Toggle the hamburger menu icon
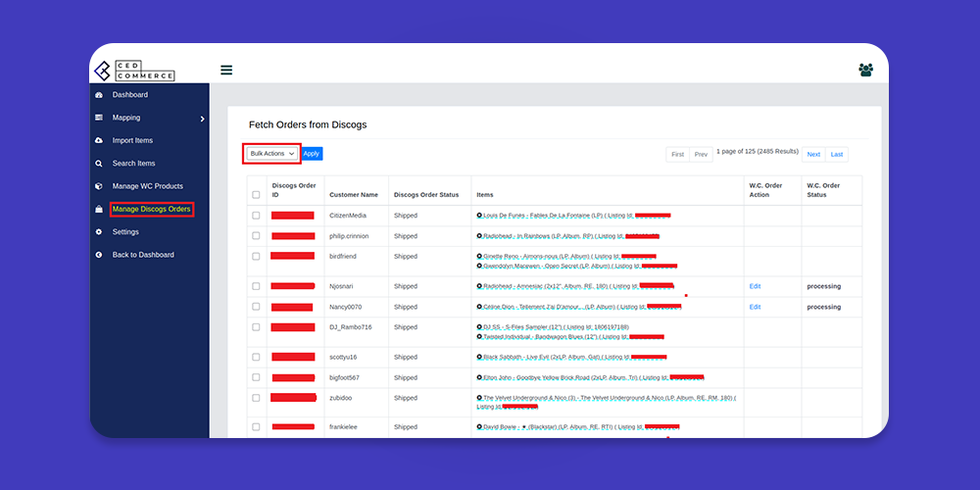This screenshot has width=980, height=490. (226, 70)
